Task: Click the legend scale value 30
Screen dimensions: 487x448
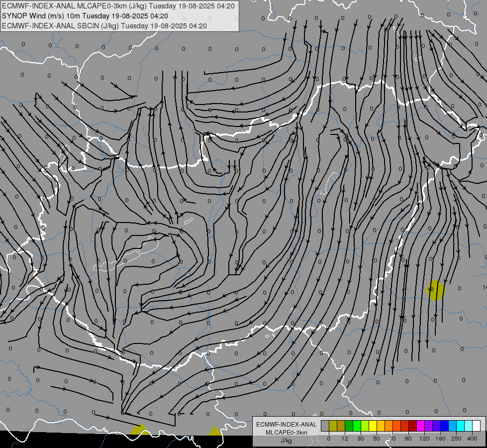Action: pos(361,439)
